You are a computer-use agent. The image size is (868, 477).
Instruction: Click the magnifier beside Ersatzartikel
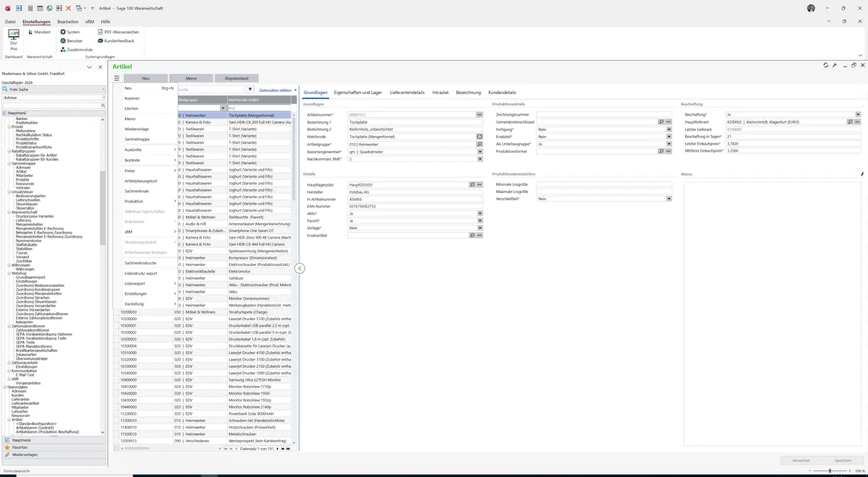point(472,236)
